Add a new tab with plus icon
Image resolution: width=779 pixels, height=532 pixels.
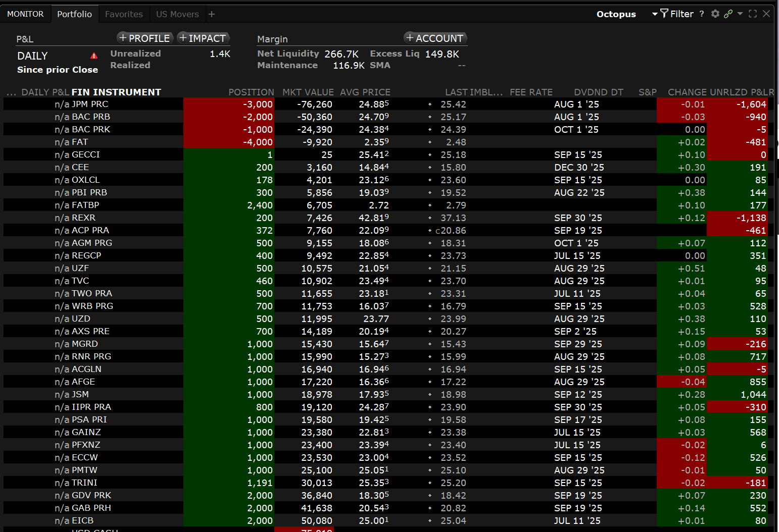pyautogui.click(x=212, y=14)
